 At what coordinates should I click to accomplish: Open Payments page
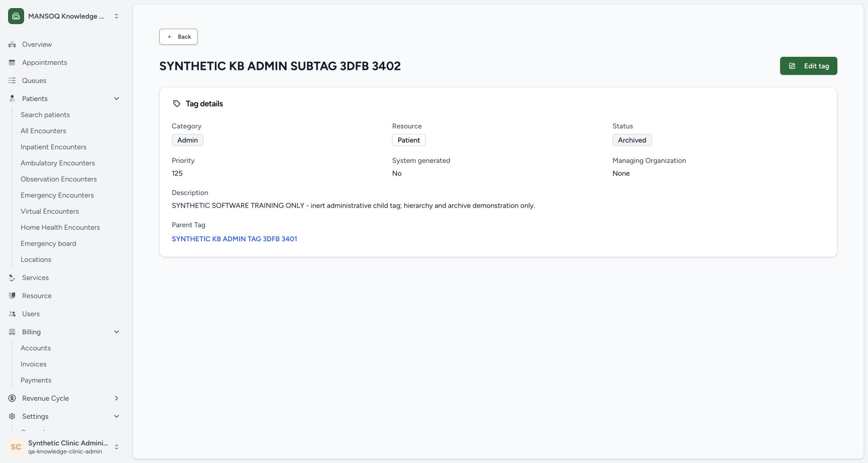coord(36,380)
